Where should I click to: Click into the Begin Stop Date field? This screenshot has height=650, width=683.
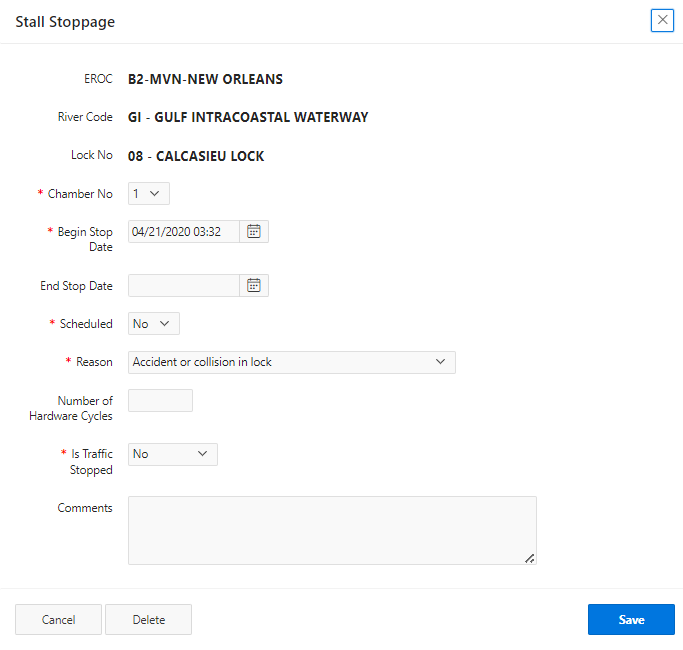coord(184,232)
